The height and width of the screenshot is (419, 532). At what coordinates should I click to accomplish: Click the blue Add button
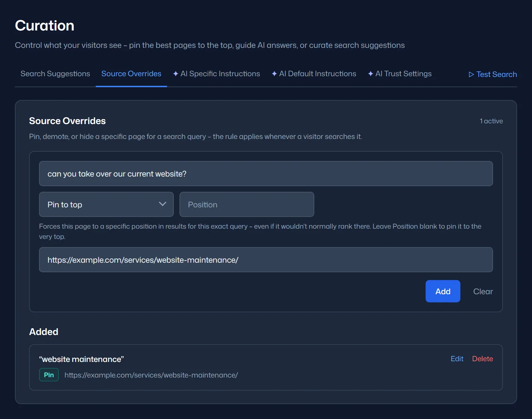click(x=443, y=291)
